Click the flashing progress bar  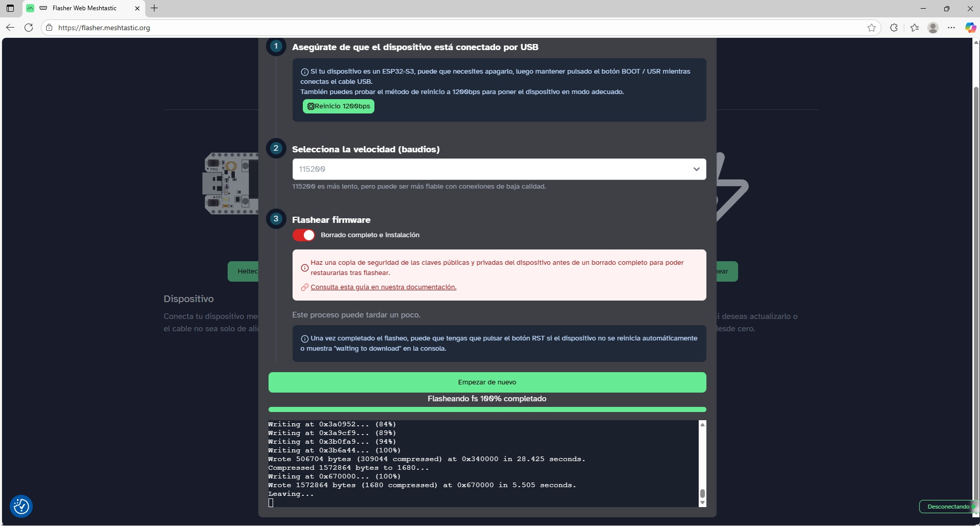pyautogui.click(x=487, y=409)
